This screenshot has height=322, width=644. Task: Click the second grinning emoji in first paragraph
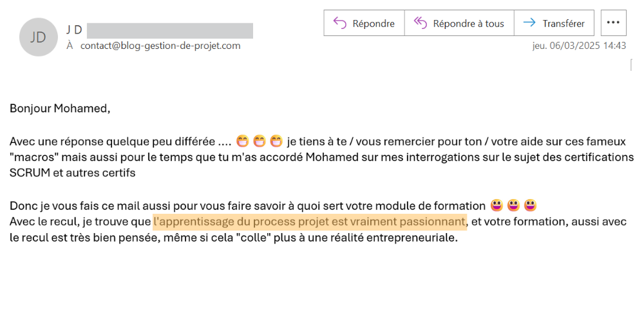pos(260,142)
